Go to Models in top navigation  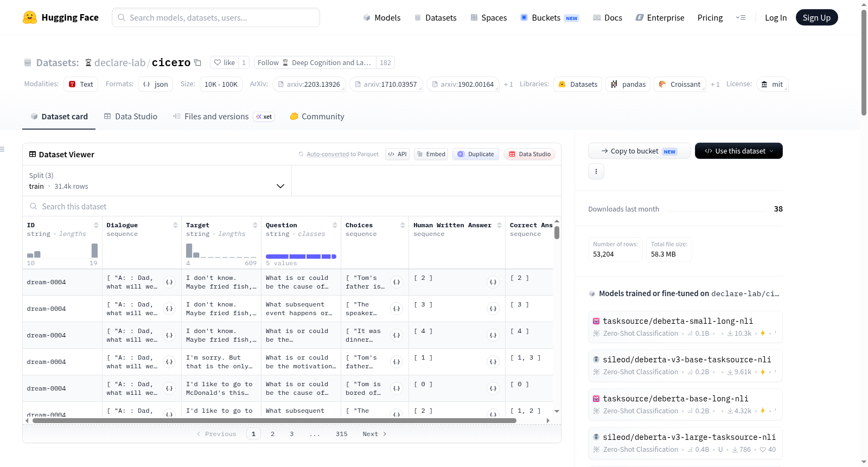[382, 18]
